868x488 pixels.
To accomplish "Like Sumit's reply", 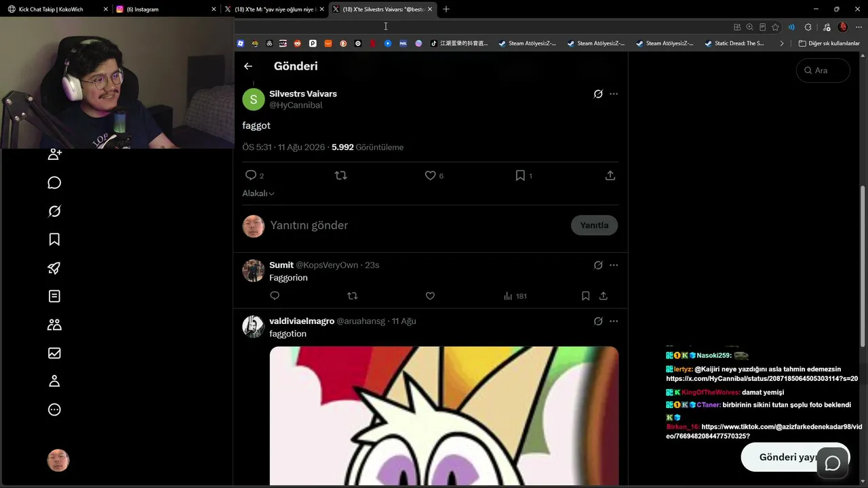I will point(430,296).
